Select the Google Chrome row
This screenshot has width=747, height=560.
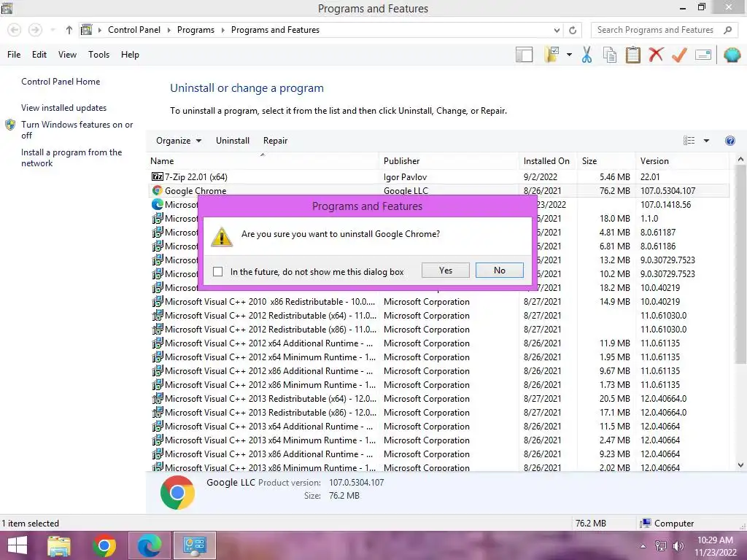(x=438, y=190)
